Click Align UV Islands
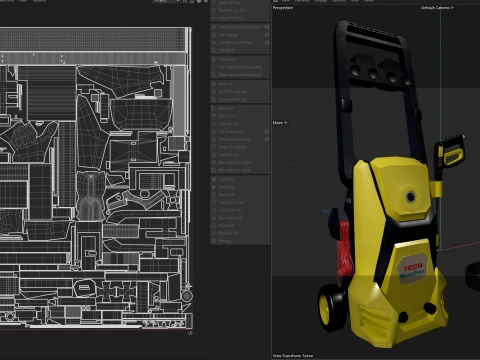Image resolution: width=480 pixels, height=360 pixels. tap(240, 147)
